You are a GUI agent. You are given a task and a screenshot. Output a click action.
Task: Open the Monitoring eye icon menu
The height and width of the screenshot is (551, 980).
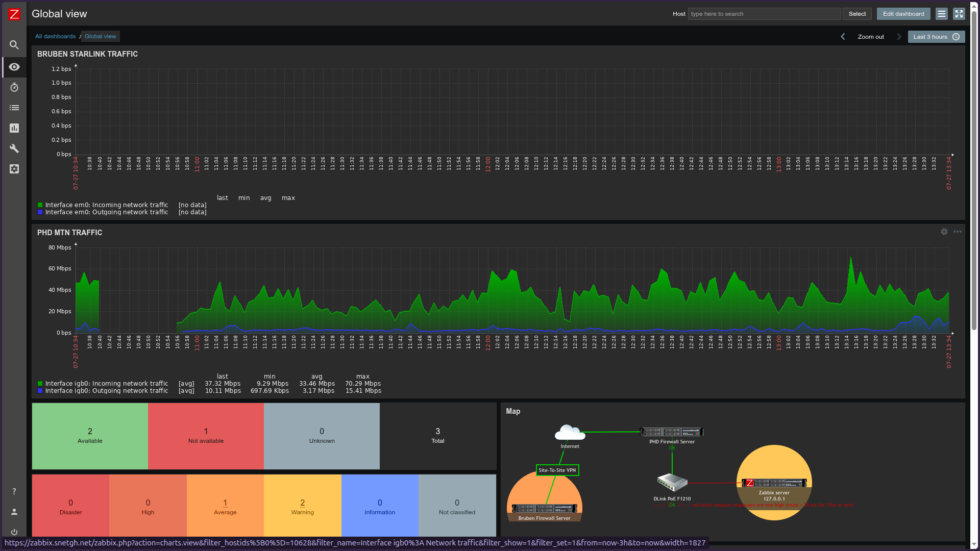pyautogui.click(x=14, y=67)
